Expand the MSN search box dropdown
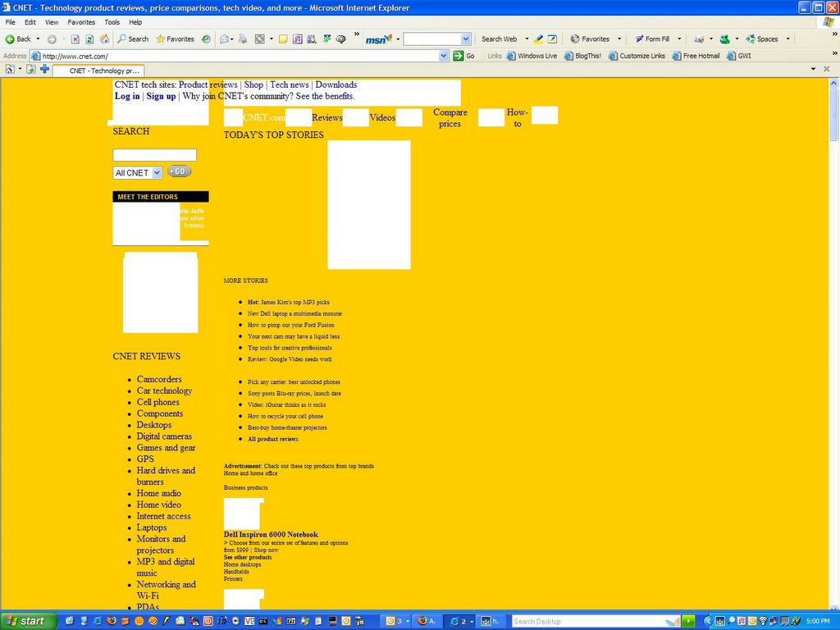Viewport: 840px width, 630px height. pos(466,39)
